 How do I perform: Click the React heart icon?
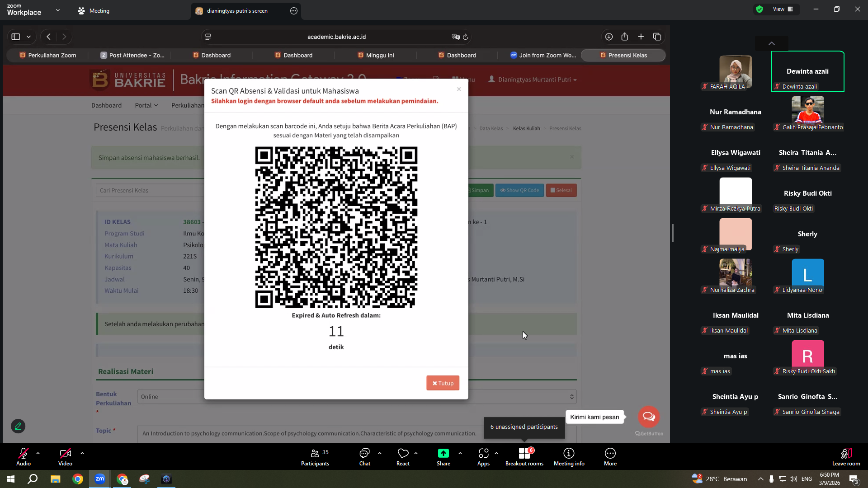click(x=403, y=453)
